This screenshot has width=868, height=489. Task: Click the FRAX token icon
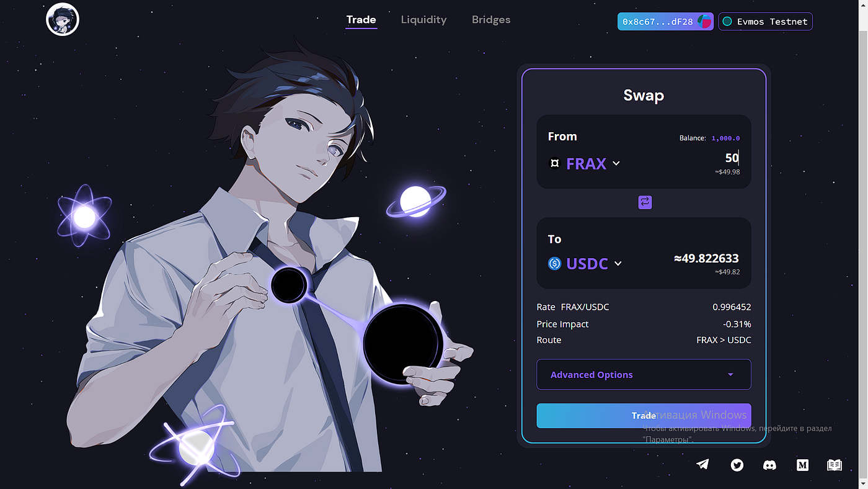pos(555,163)
